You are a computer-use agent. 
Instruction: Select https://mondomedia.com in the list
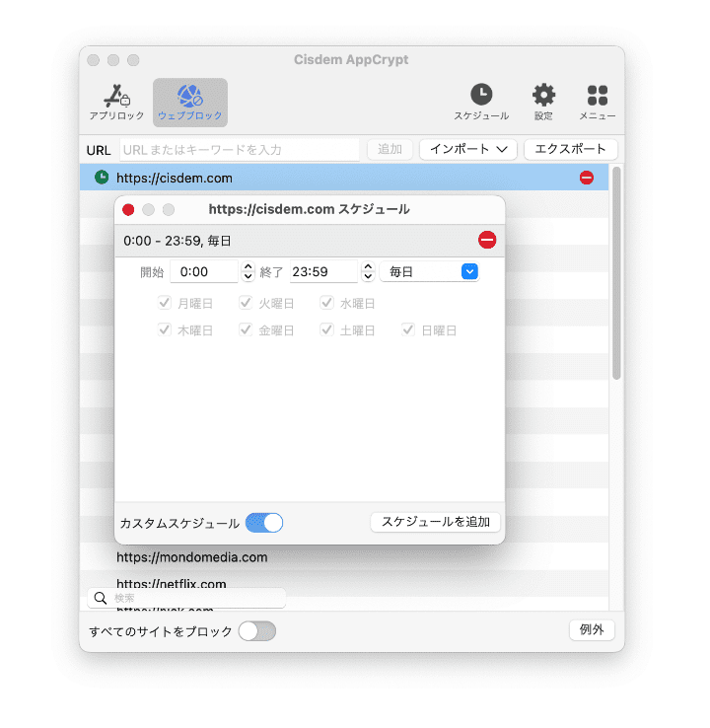click(x=191, y=557)
